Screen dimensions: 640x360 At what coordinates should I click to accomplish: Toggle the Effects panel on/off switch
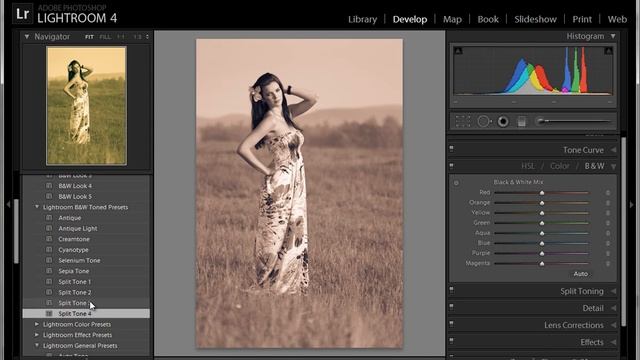[451, 341]
